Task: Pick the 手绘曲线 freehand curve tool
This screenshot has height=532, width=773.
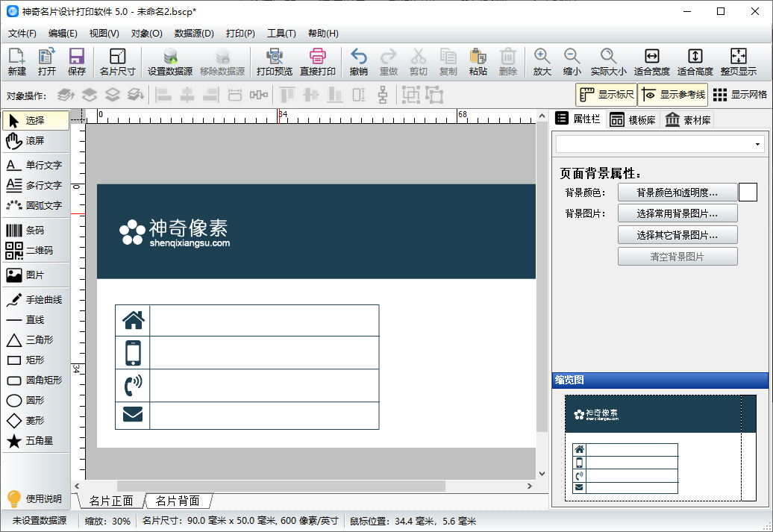Action: (x=35, y=300)
